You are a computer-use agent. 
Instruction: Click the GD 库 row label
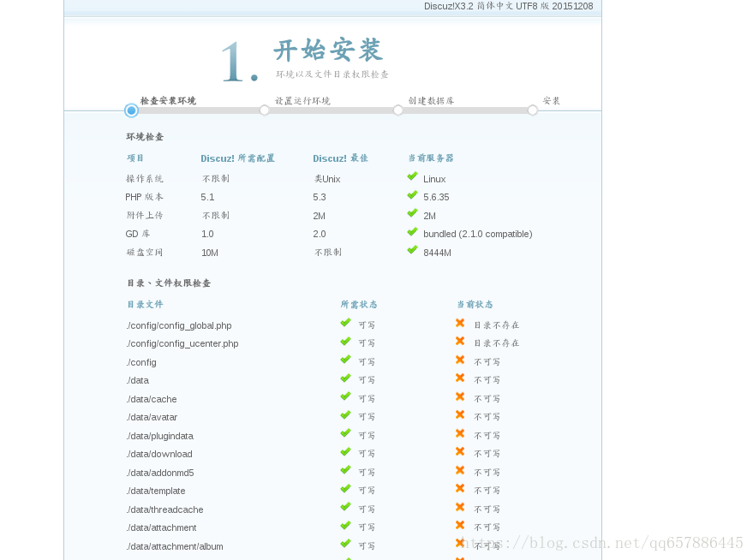click(138, 234)
